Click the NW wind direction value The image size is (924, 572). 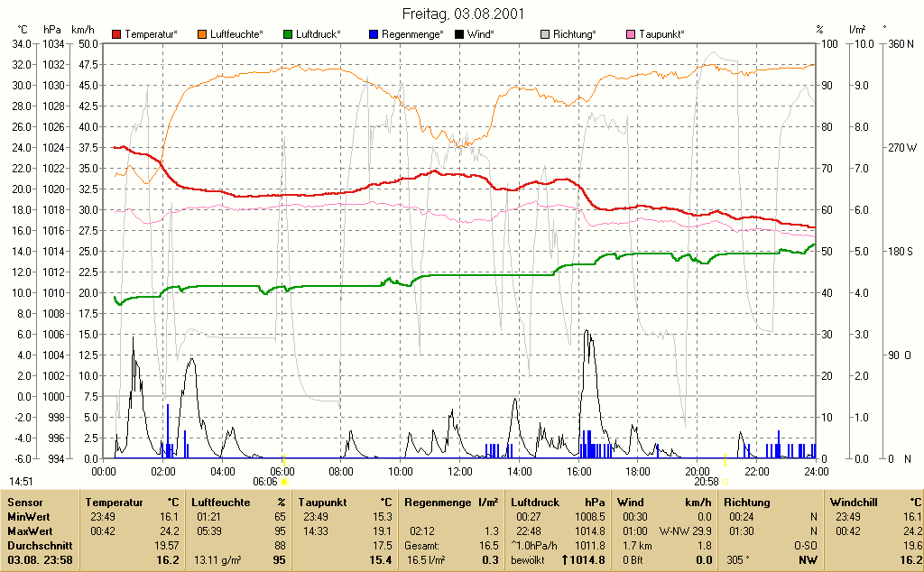click(x=808, y=560)
